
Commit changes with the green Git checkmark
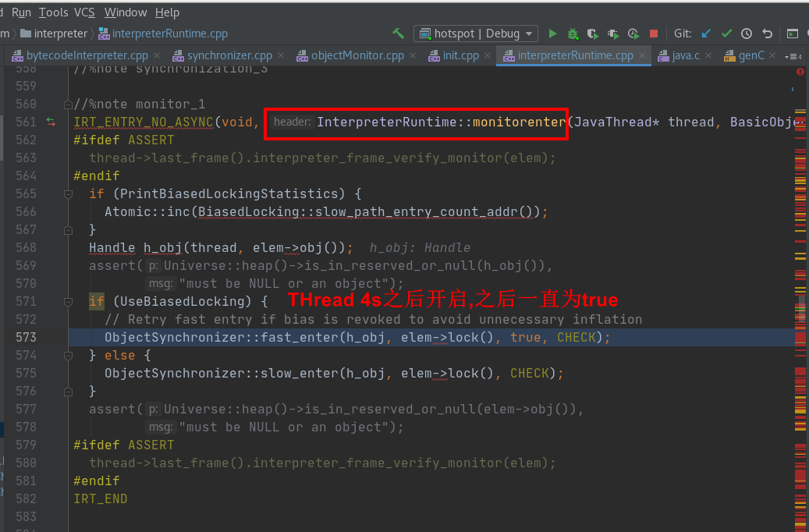pyautogui.click(x=726, y=34)
